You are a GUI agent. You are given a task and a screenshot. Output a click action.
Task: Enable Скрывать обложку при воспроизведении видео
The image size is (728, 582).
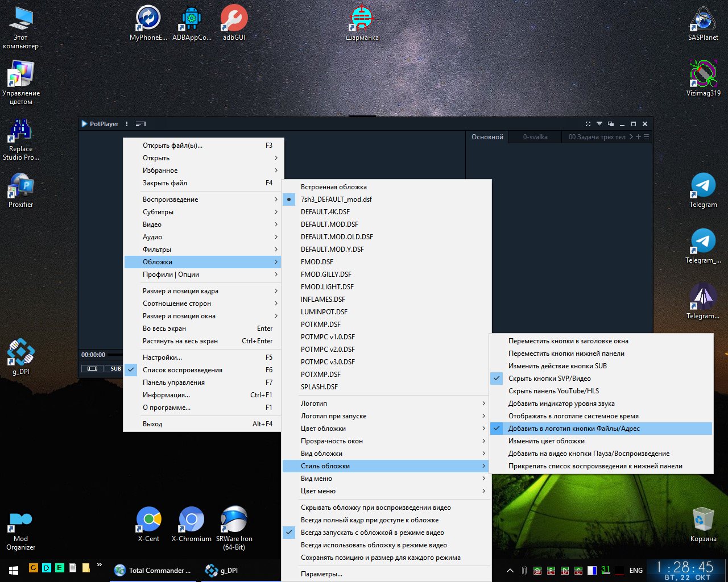(x=386, y=508)
